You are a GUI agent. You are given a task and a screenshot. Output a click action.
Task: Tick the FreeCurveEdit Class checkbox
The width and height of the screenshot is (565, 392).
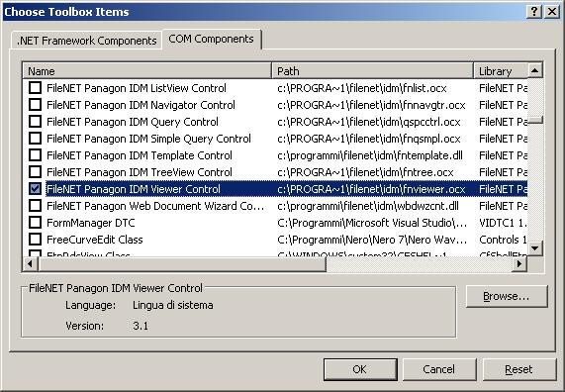(x=35, y=240)
